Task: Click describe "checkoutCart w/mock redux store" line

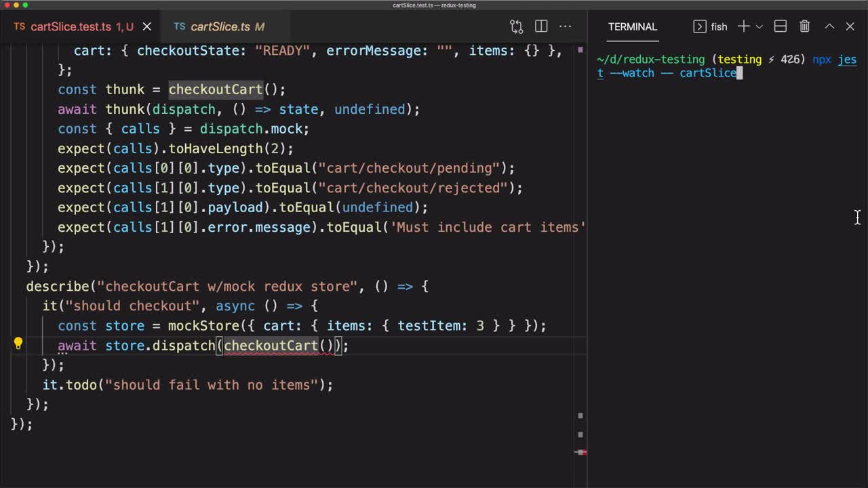Action: [227, 287]
